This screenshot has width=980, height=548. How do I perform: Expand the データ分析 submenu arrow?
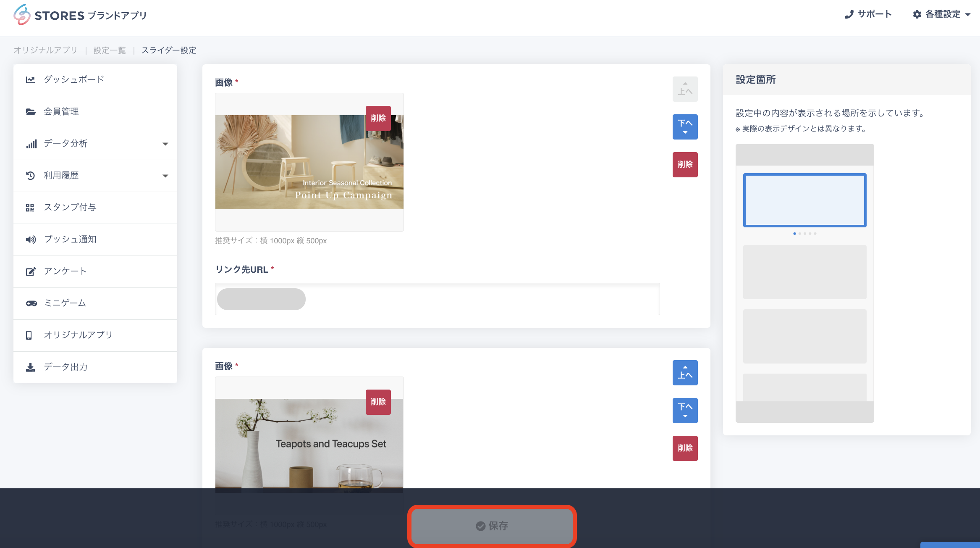[165, 144]
